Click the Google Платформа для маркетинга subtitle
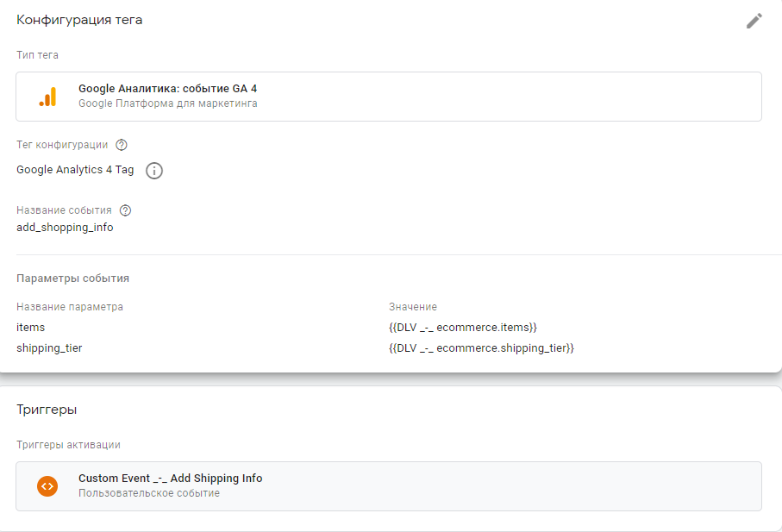The height and width of the screenshot is (532, 782). pos(167,103)
